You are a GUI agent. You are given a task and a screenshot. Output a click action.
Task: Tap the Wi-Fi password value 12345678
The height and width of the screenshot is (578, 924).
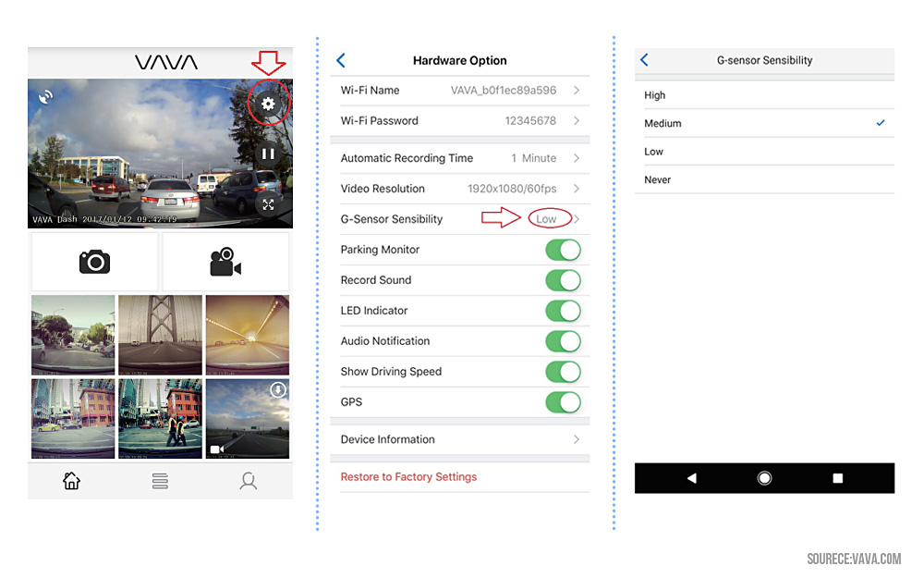(530, 120)
